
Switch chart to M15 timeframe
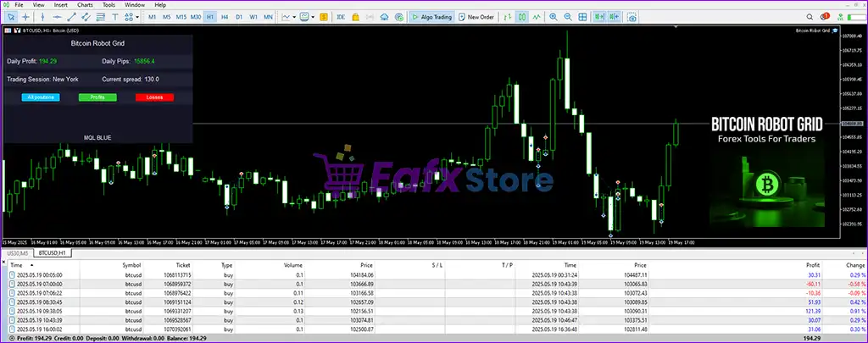click(181, 17)
